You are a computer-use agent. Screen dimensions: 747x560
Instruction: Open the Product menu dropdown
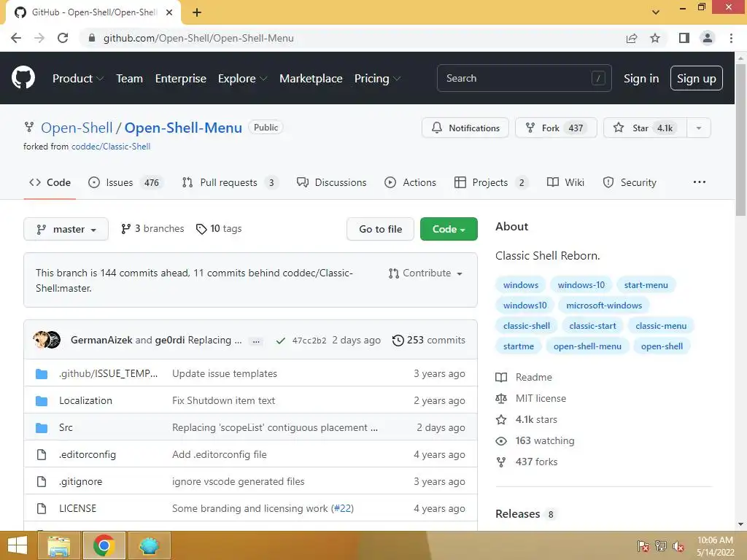pos(77,79)
